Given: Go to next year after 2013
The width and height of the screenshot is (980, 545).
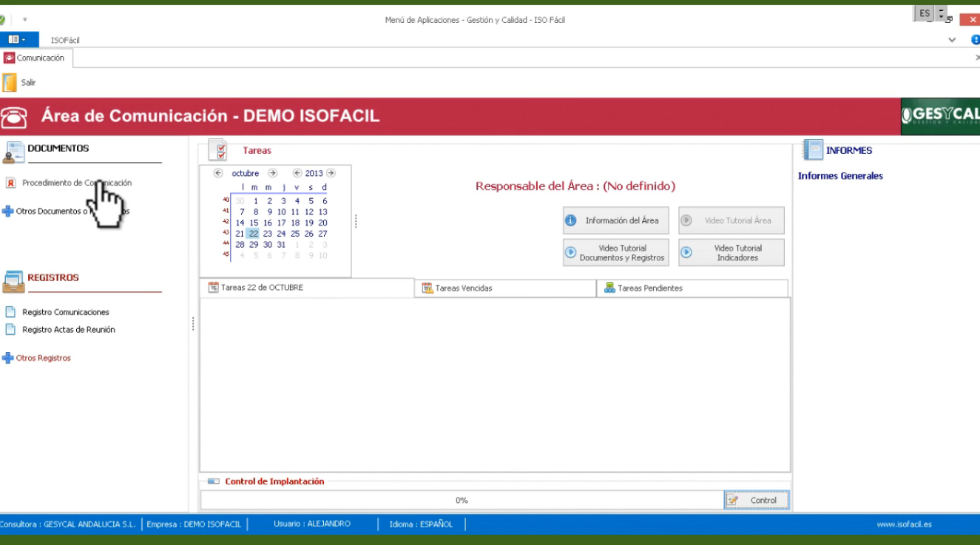Looking at the screenshot, I should 331,173.
